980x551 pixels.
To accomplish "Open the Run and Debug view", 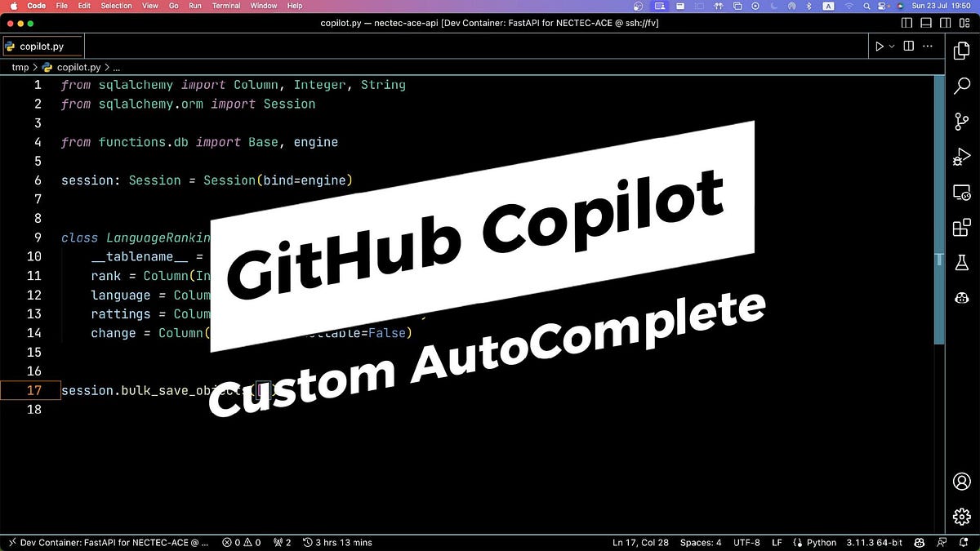I will click(x=961, y=156).
